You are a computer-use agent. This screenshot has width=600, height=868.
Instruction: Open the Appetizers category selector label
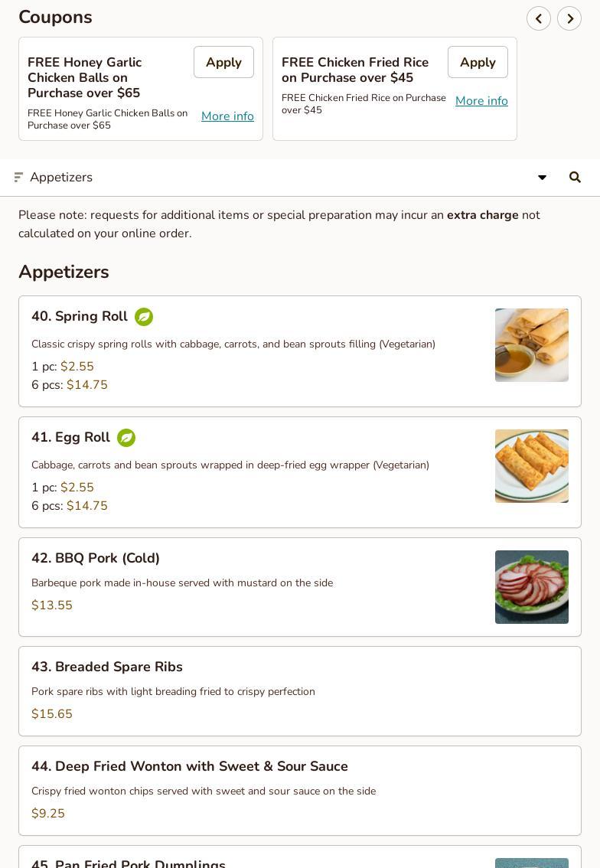[61, 177]
